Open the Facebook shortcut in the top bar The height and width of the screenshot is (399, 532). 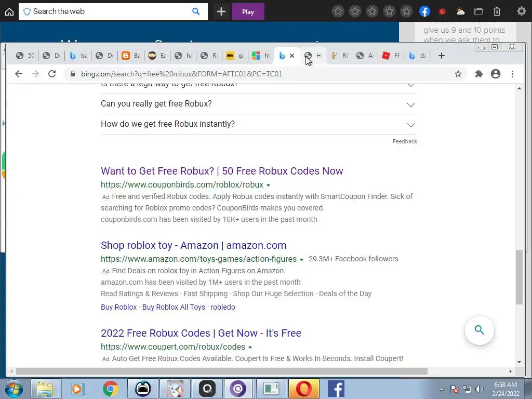(424, 11)
